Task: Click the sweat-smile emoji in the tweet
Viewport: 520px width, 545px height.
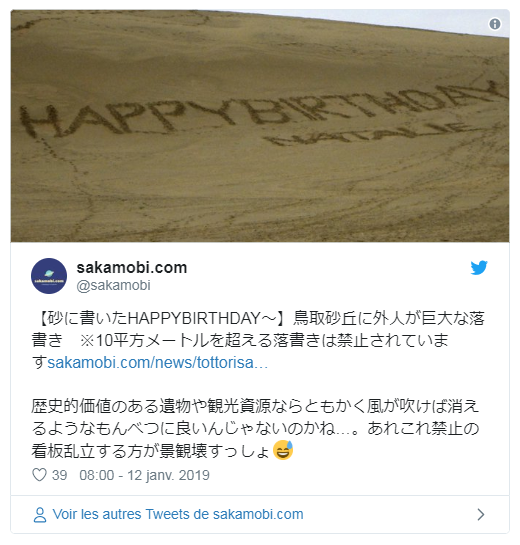Action: click(x=283, y=450)
